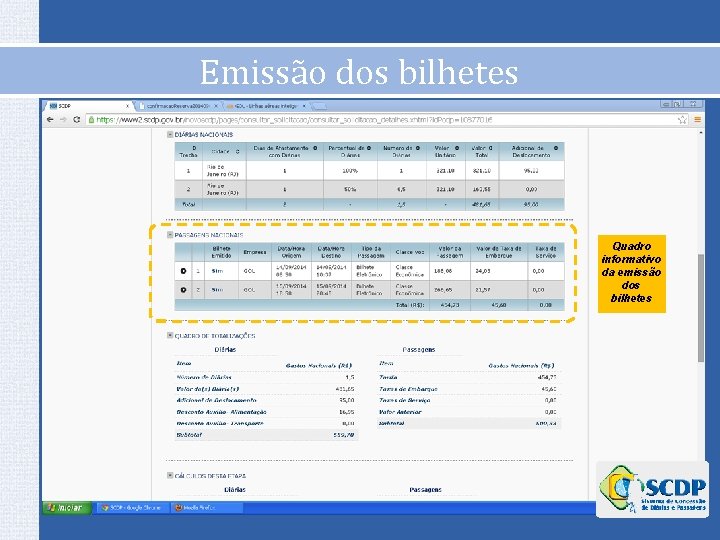This screenshot has width=720, height=540.
Task: Click Valor de Taxa de Embarque header
Action: pos(499,252)
